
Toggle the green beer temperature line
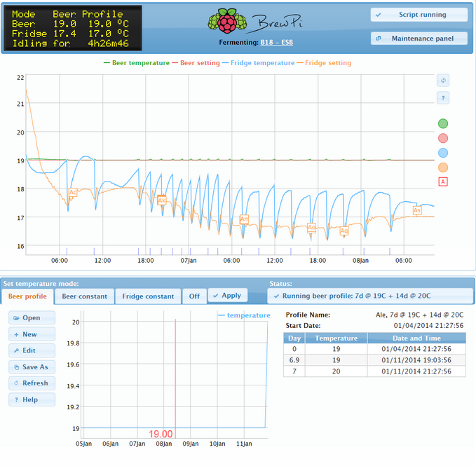point(442,124)
